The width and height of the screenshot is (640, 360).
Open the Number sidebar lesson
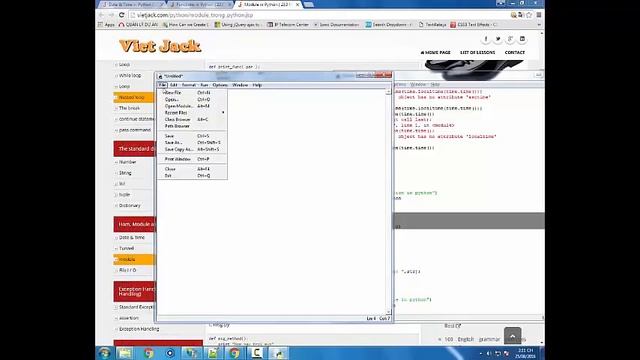(127, 162)
